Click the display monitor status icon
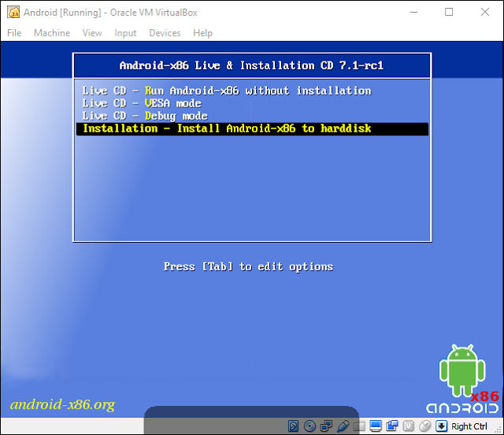This screenshot has width=504, height=435. click(376, 426)
